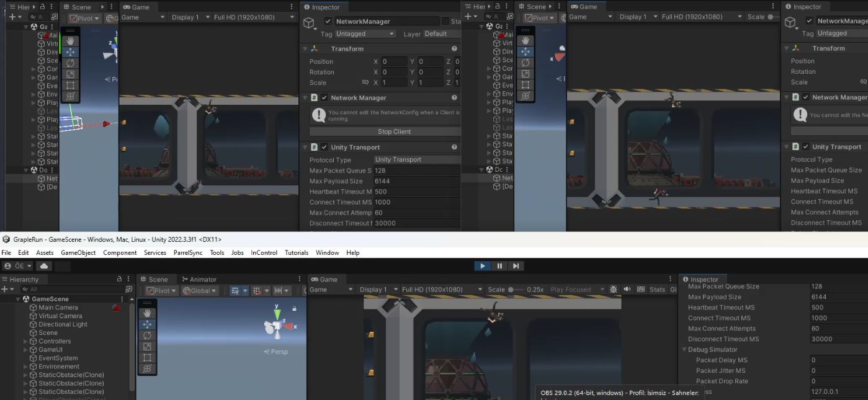Click the orientation gizmo lock in bottom Scene
Screen dimensions: 868x400
(294, 308)
